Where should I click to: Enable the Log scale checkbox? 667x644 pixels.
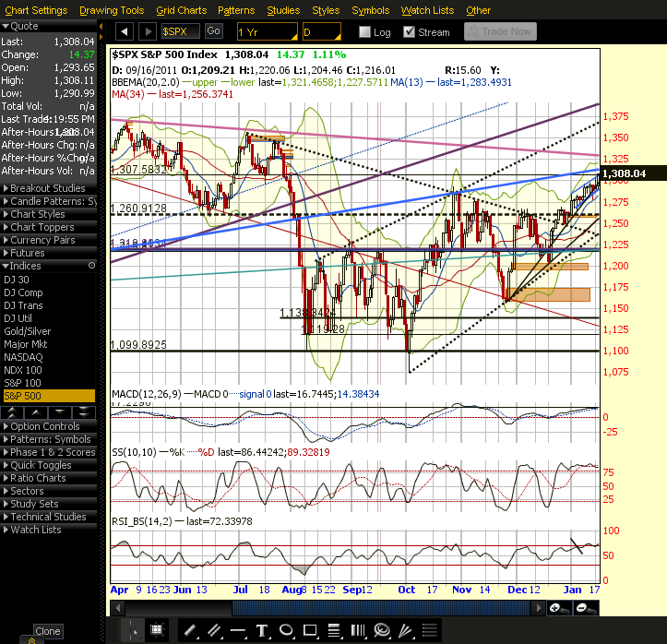click(x=365, y=32)
